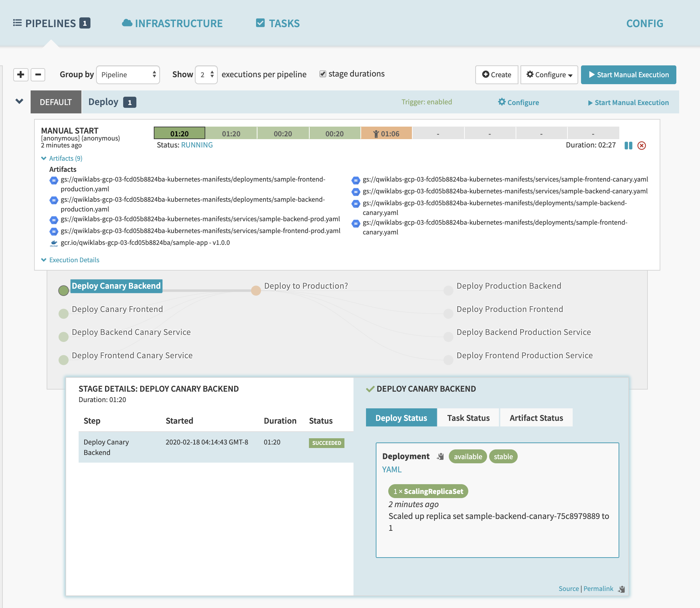Collapse the DEFAULT pipeline group chevron
Viewport: 700px width, 608px height.
point(19,101)
